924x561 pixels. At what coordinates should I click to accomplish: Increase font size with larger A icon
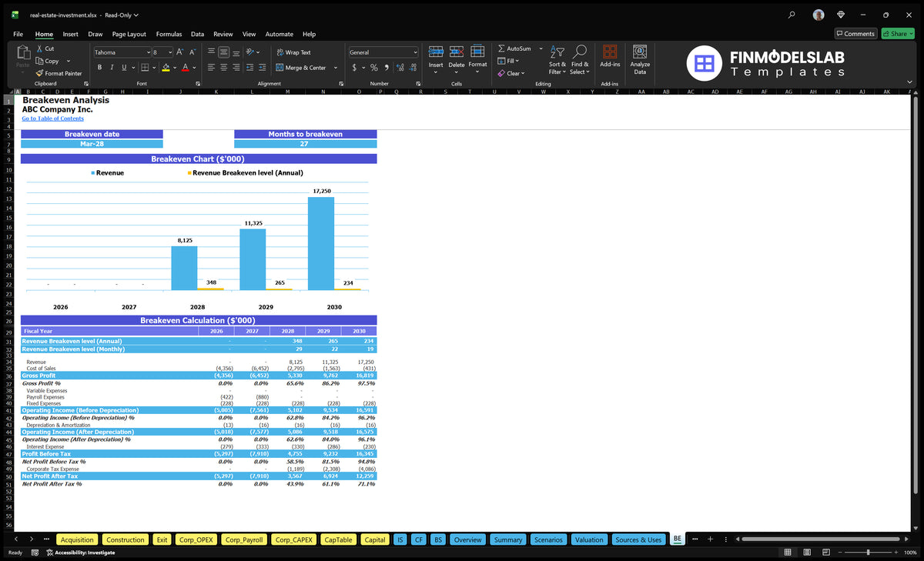click(x=179, y=52)
